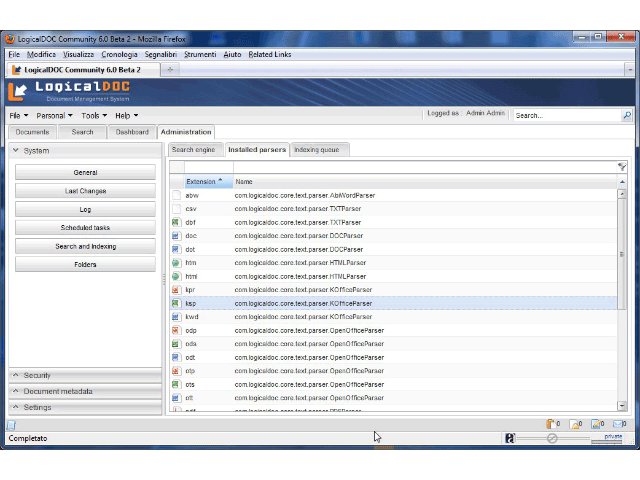This screenshot has width=640, height=480.
Task: Click the zoom slider knob in Firefox status bar
Action: pyautogui.click(x=552, y=438)
